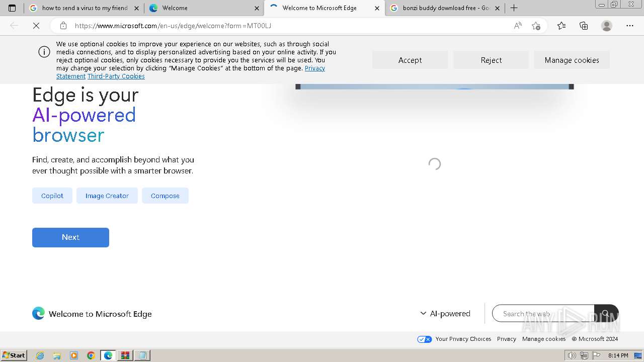Open the Windows Start menu
Screen dimensions: 644x362
(14, 355)
